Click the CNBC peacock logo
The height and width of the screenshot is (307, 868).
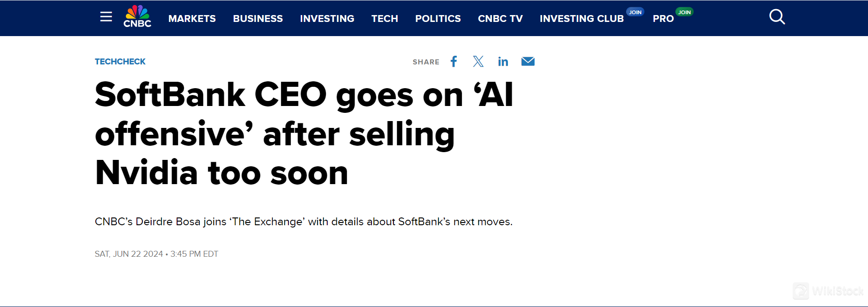tap(137, 17)
